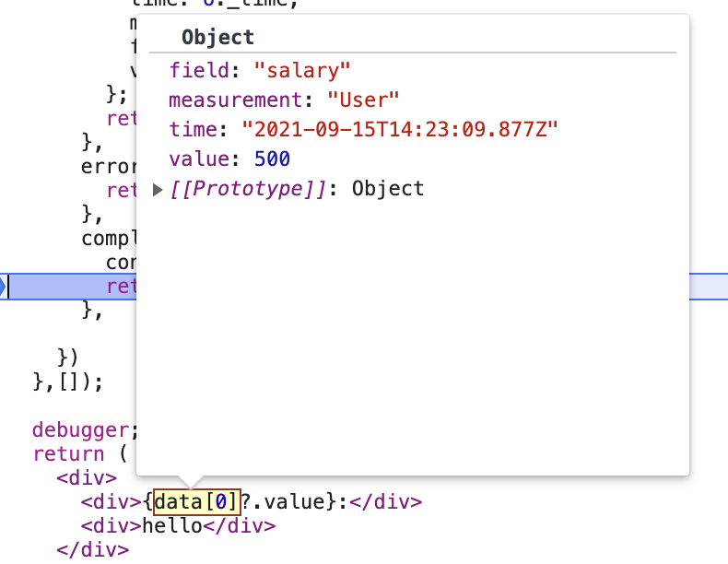Click the Object text after [[Prototype]]
The width and height of the screenshot is (728, 564).
point(388,189)
